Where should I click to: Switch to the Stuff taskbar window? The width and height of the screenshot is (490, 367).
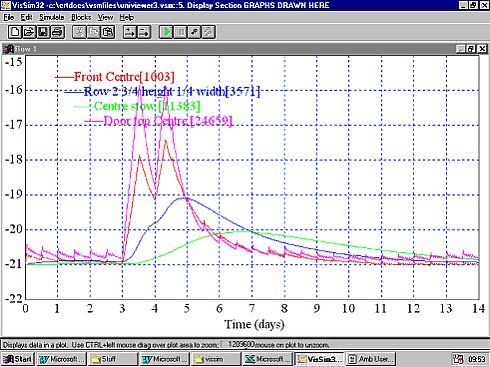(x=113, y=359)
